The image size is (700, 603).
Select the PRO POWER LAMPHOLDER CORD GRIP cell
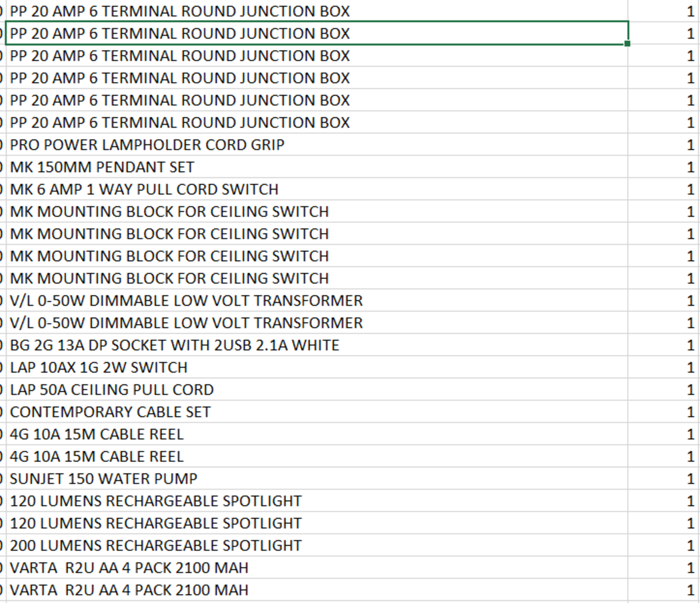pos(317,145)
